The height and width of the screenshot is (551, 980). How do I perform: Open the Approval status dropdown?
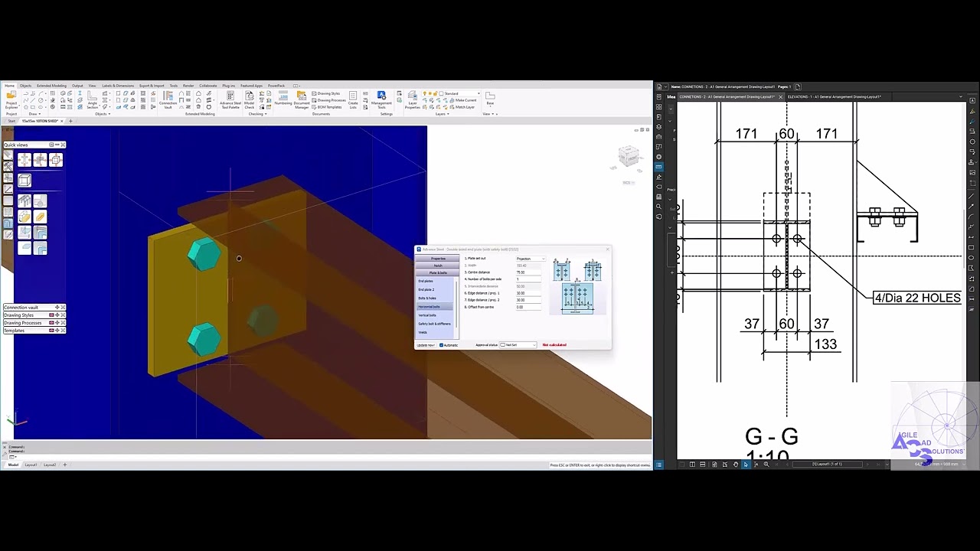518,345
